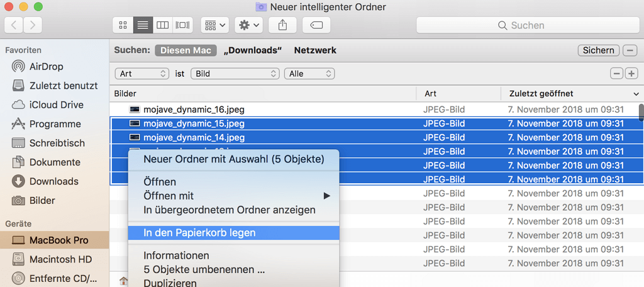The width and height of the screenshot is (644, 287).
Task: Set search scope to Diesen Mac
Action: [x=186, y=50]
